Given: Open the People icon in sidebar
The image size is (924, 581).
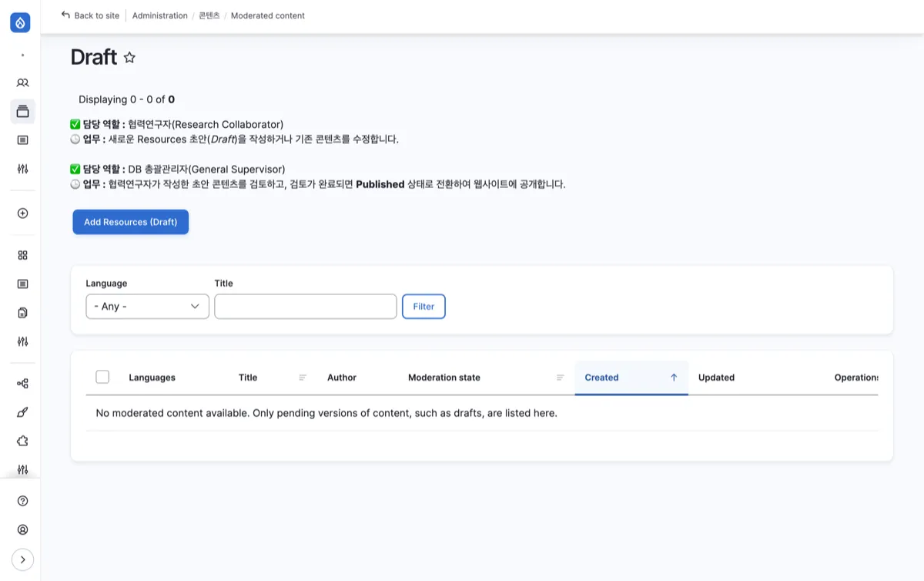Looking at the screenshot, I should click(x=22, y=82).
